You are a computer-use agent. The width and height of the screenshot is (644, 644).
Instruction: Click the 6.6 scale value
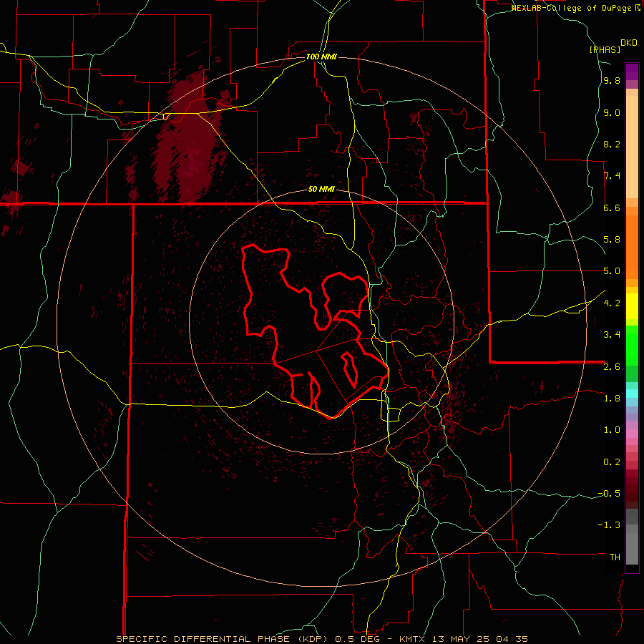[612, 208]
